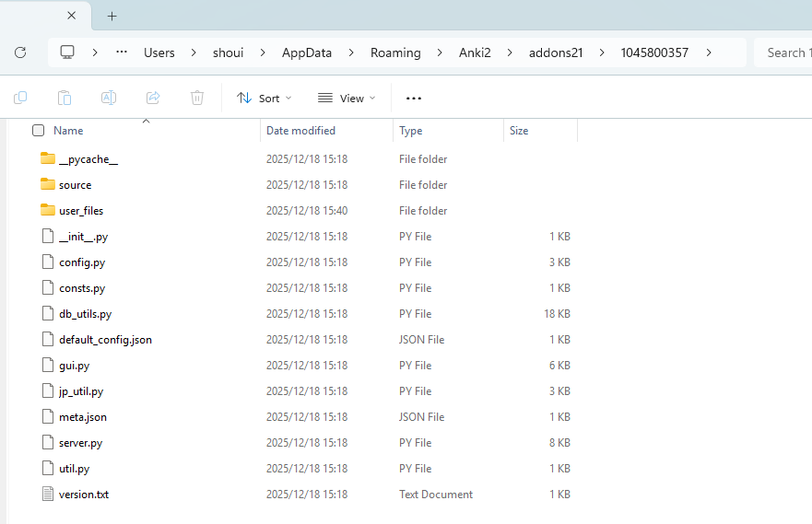Click 2025/12/18 15:40 date of user_files
The width and height of the screenshot is (812, 524).
click(307, 211)
